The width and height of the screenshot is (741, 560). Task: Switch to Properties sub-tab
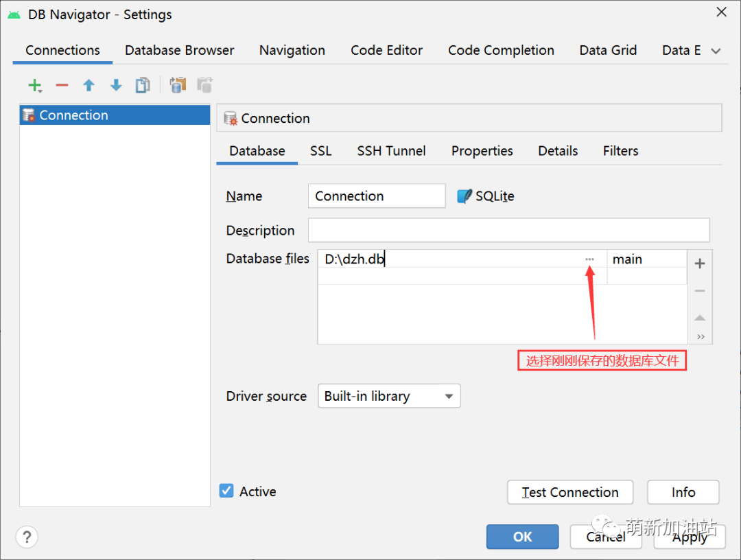tap(482, 151)
